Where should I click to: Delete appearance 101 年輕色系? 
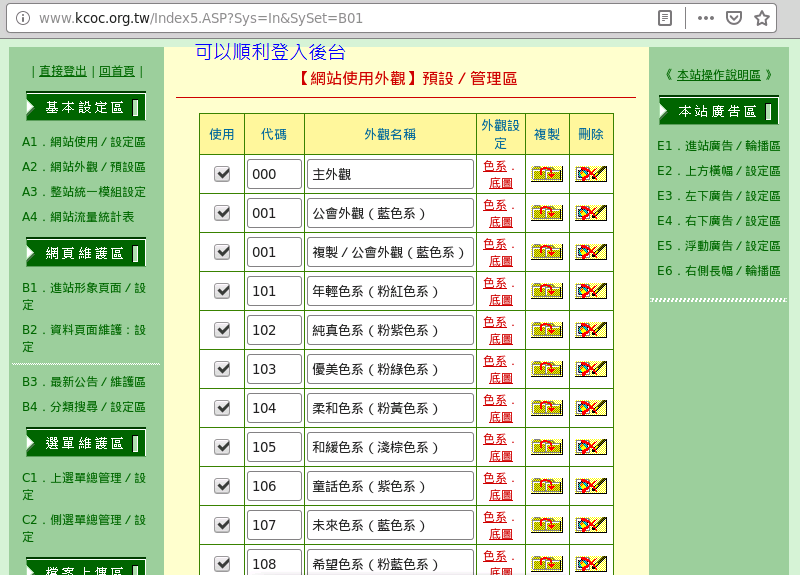pos(591,291)
